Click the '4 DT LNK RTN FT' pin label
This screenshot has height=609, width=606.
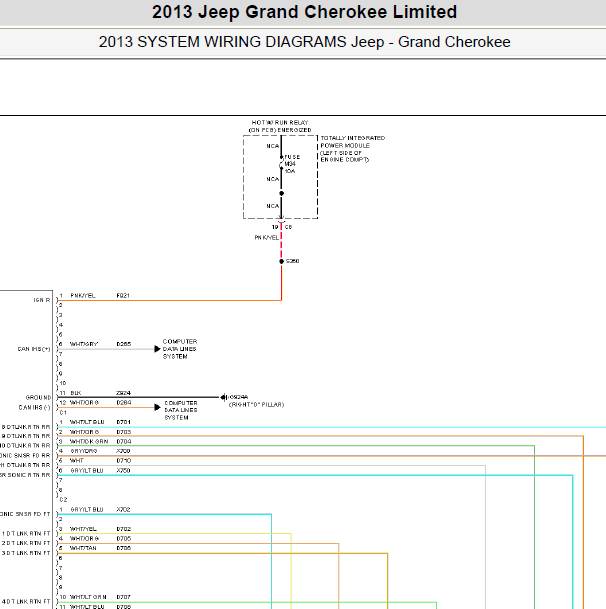(26, 601)
